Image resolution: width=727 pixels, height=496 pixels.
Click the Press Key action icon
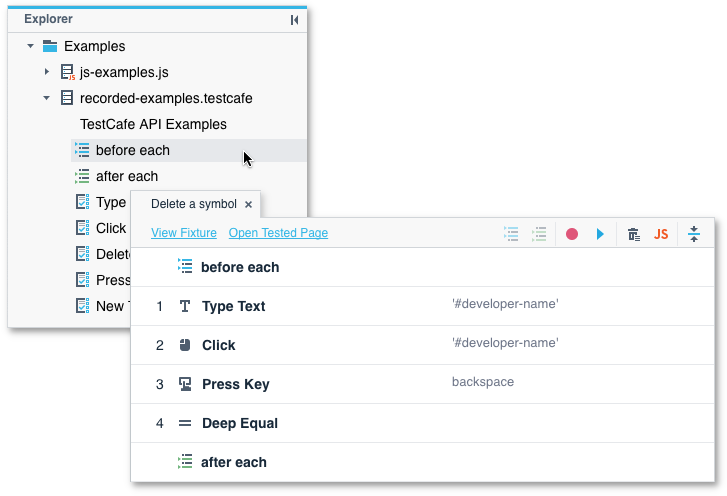(x=185, y=384)
